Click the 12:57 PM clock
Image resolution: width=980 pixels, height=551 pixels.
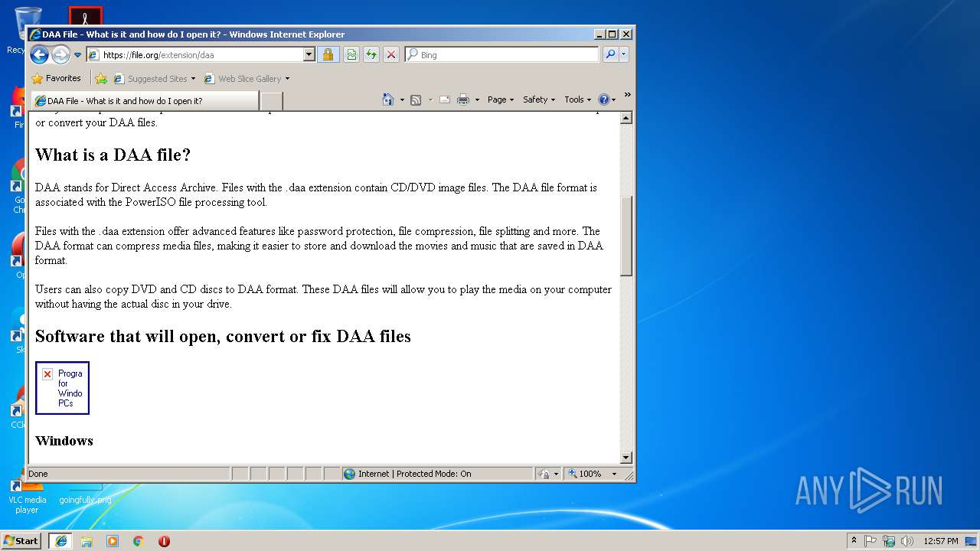[941, 541]
